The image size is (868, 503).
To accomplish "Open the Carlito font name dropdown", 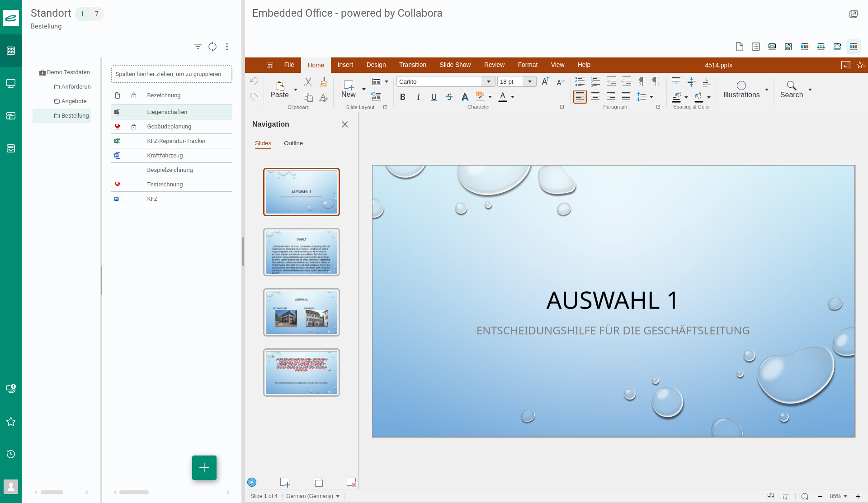I will (x=488, y=81).
